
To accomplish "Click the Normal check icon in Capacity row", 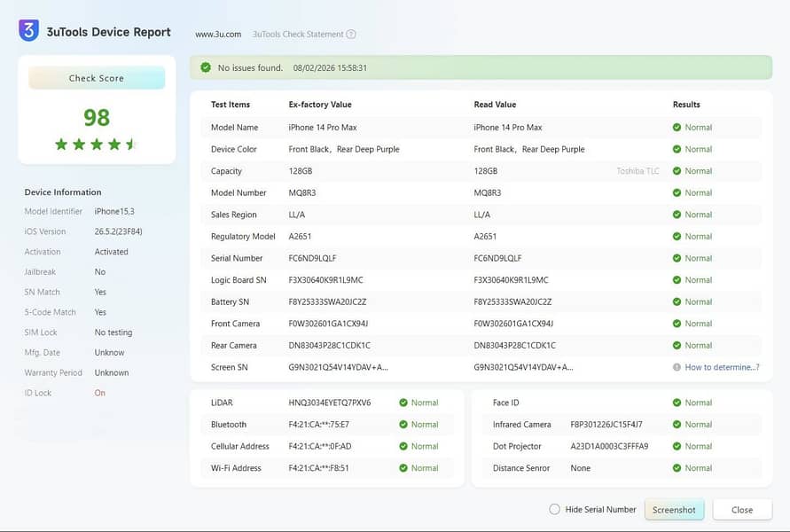I will [677, 171].
